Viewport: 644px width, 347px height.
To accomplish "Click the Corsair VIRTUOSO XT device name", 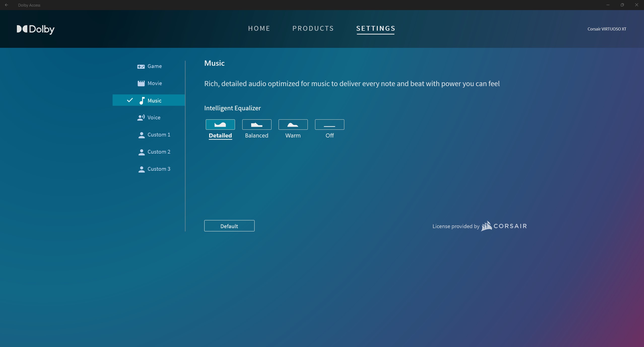I will pos(607,29).
